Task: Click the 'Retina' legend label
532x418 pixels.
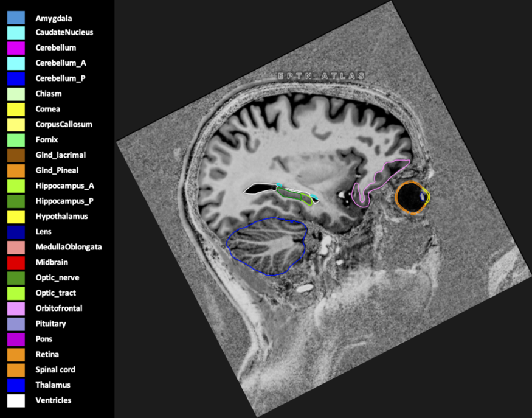Action: [47, 354]
